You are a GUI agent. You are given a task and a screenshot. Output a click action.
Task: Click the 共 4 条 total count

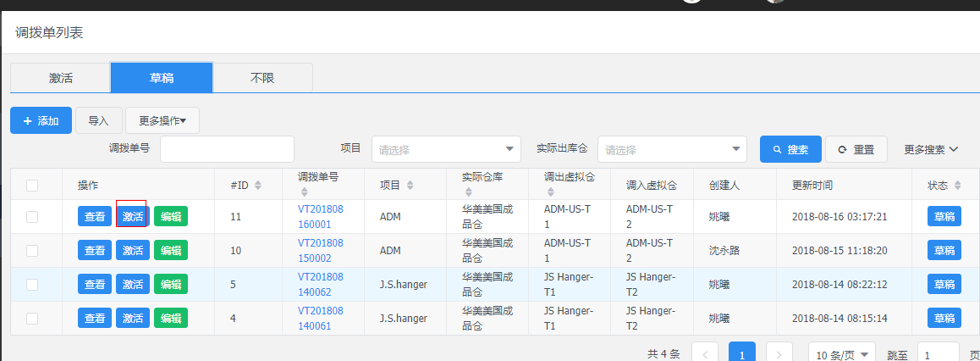pyautogui.click(x=663, y=354)
